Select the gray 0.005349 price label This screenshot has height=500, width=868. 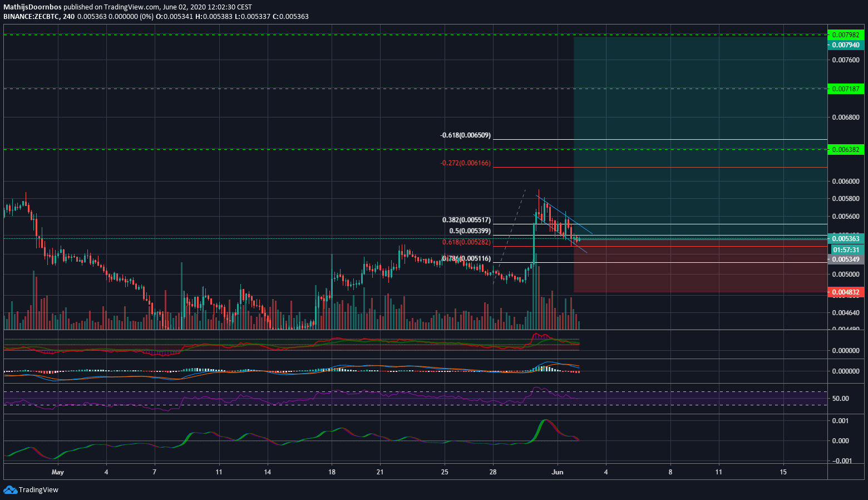click(845, 259)
